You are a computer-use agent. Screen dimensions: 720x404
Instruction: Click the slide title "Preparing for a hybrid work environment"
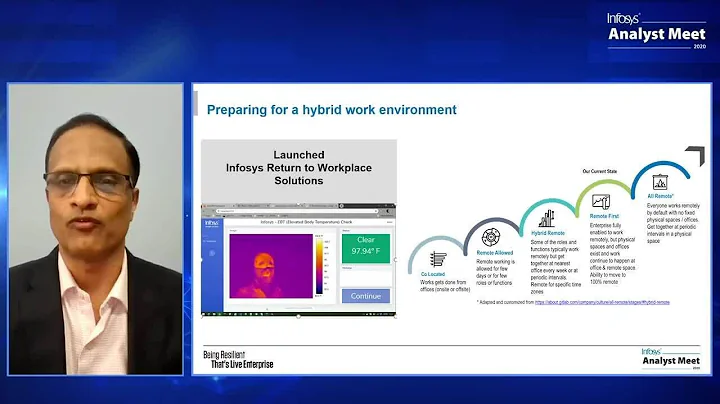332,110
